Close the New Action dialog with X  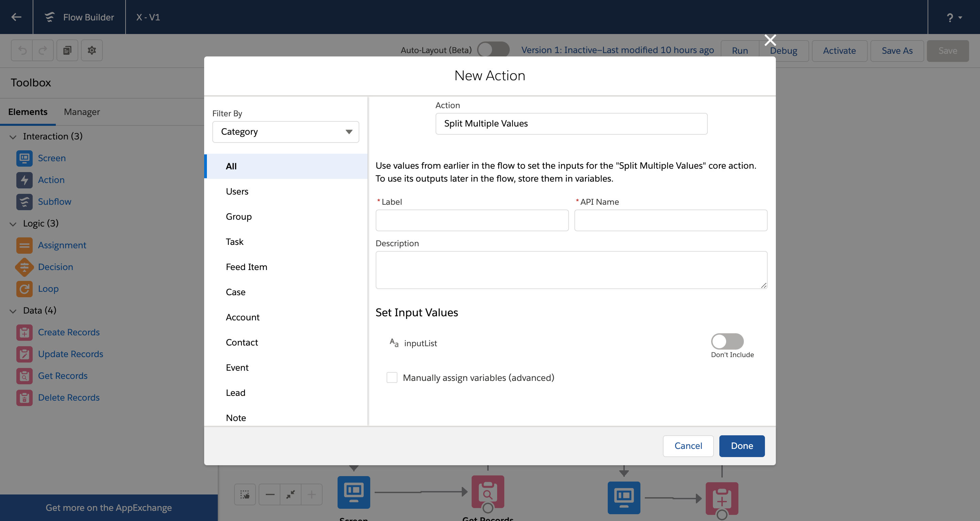pyautogui.click(x=770, y=40)
